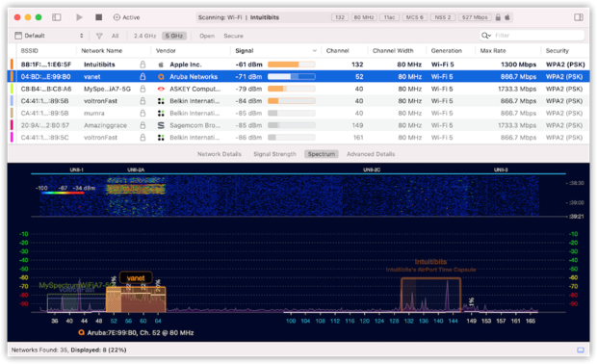This screenshot has width=597, height=364.
Task: Click the 80 MHz badge in scanning bar
Action: pyautogui.click(x=364, y=17)
